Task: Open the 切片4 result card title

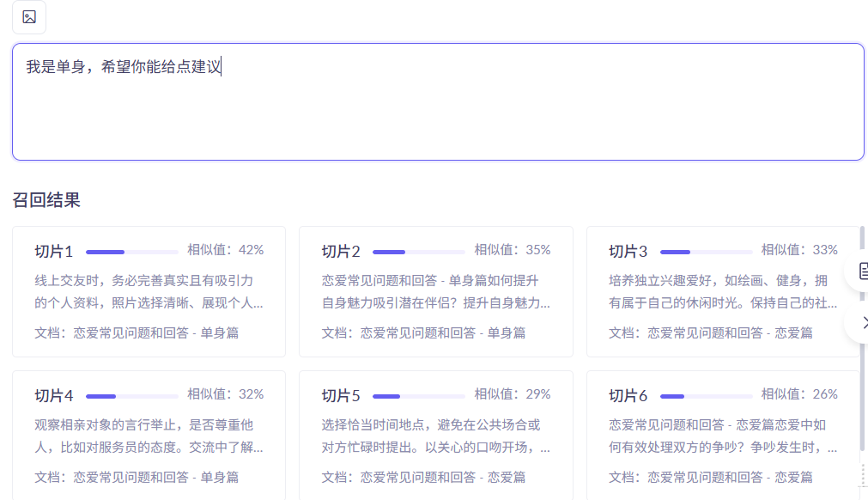Action: [x=54, y=396]
